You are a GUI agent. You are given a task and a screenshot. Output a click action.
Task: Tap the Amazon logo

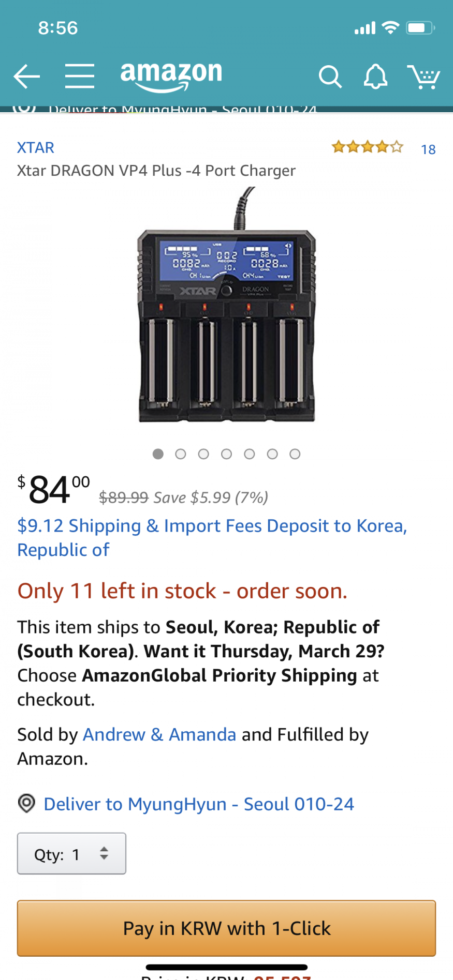(171, 76)
